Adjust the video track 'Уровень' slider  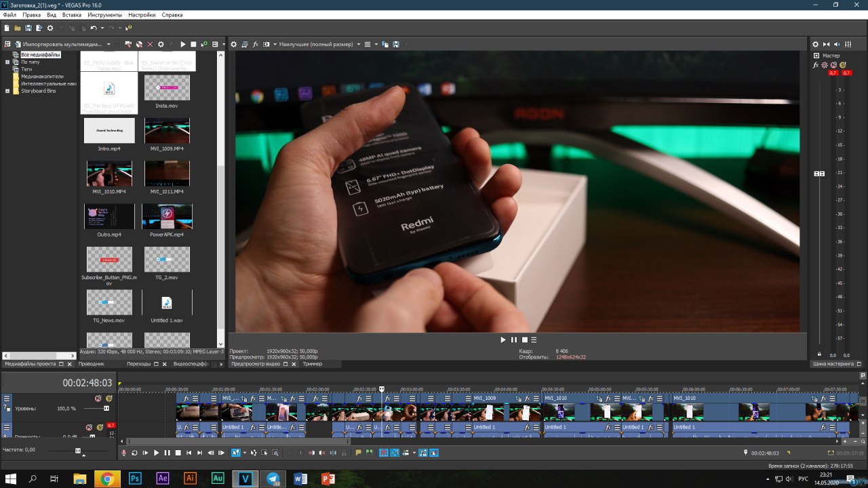click(106, 409)
